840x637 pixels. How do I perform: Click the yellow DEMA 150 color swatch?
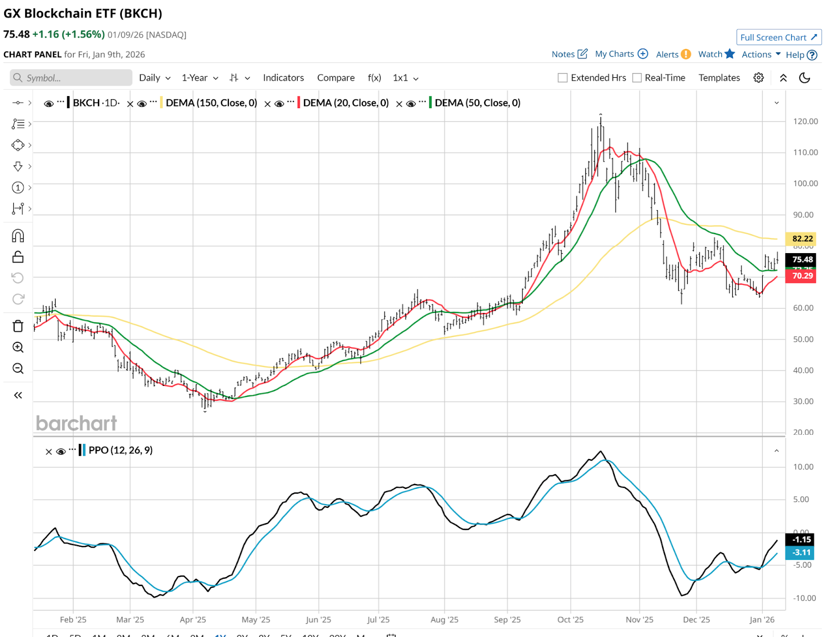coord(162,103)
